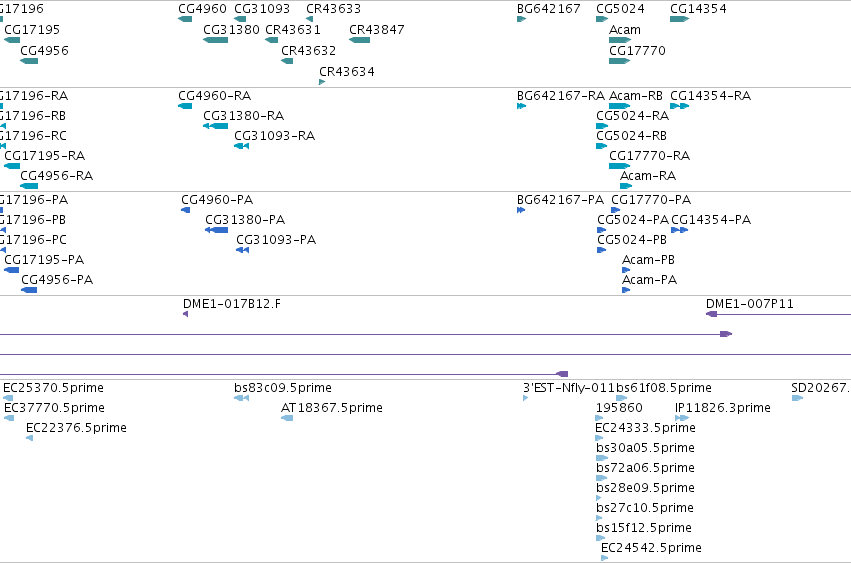Select the AT18367.5prime EST label
Viewport: 851px width, 563px height.
(332, 408)
